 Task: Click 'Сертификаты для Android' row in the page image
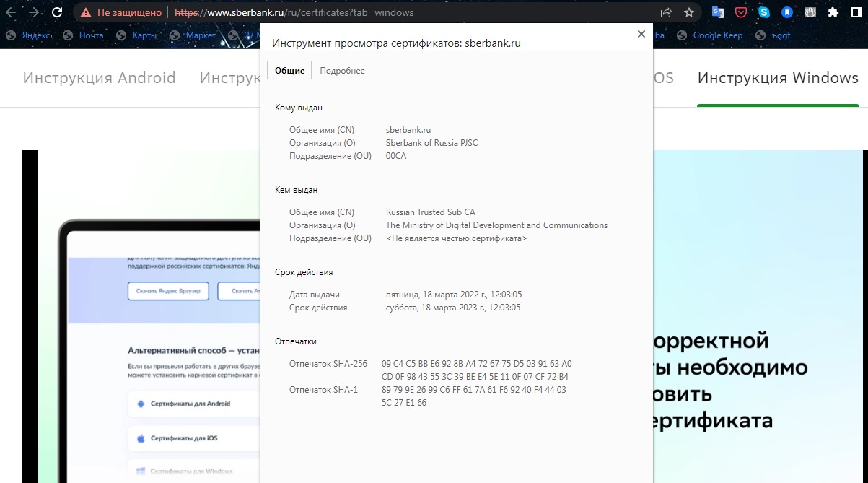tap(193, 404)
